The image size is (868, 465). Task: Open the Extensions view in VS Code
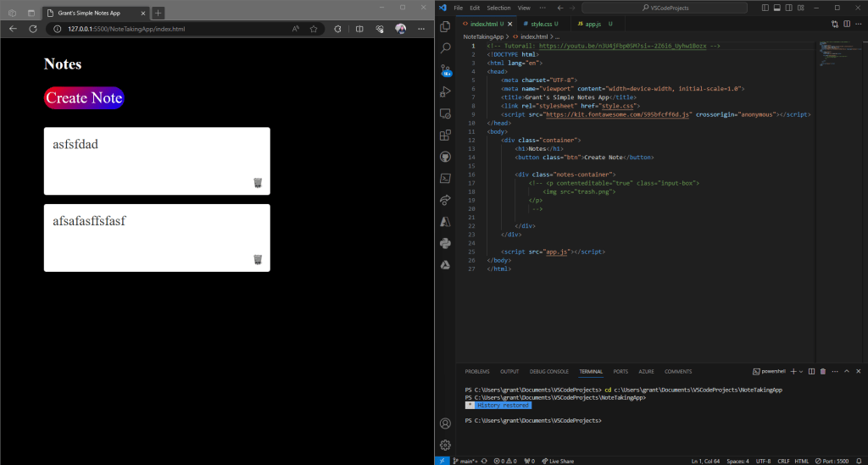(445, 135)
